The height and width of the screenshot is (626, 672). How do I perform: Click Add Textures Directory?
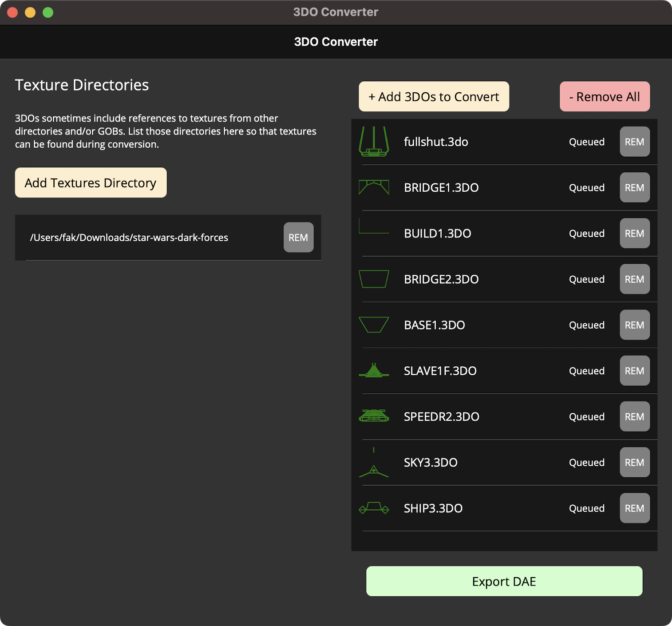(91, 182)
